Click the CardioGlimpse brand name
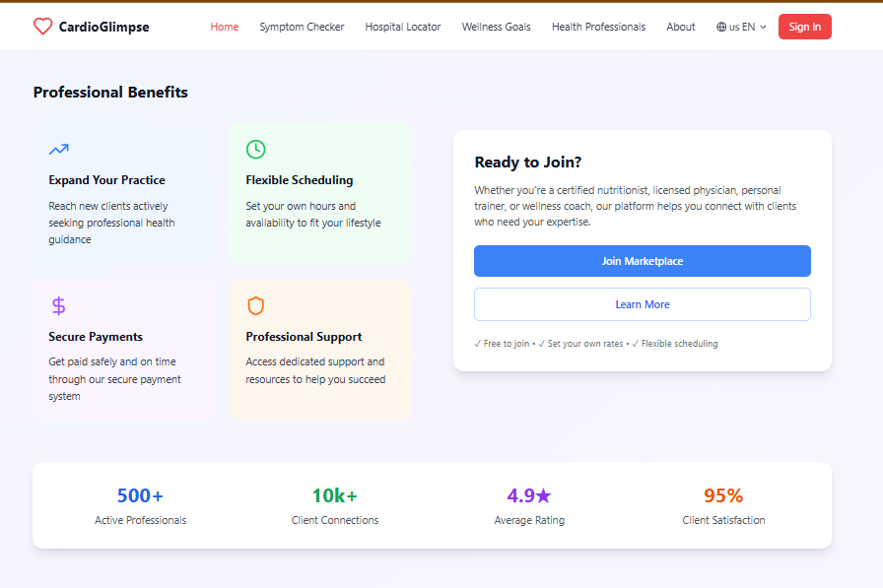The height and width of the screenshot is (588, 883). coord(104,27)
